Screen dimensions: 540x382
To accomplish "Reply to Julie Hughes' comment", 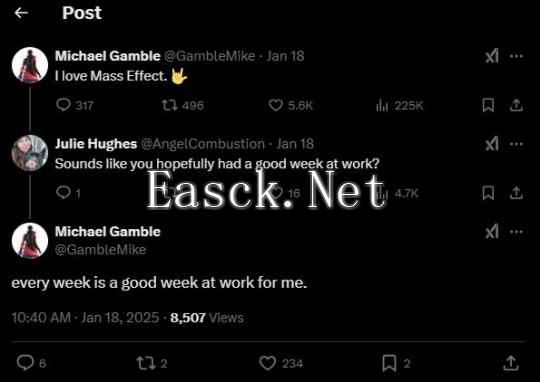I will click(x=63, y=193).
